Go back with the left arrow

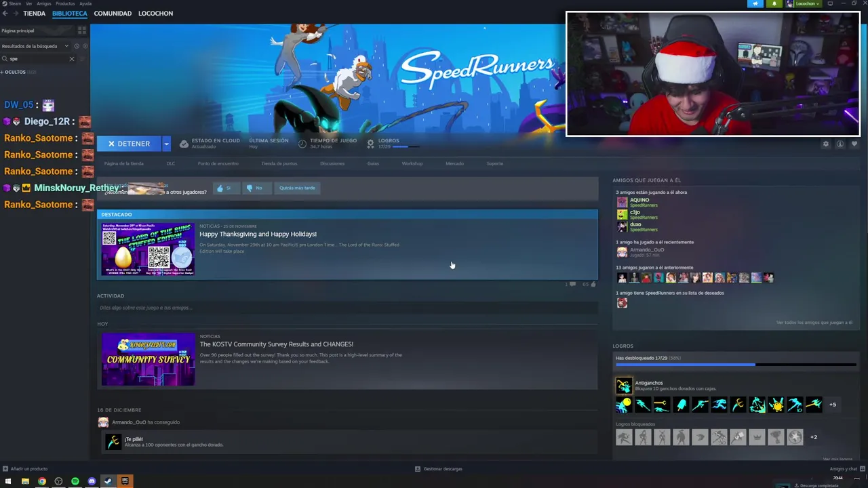coord(5,14)
